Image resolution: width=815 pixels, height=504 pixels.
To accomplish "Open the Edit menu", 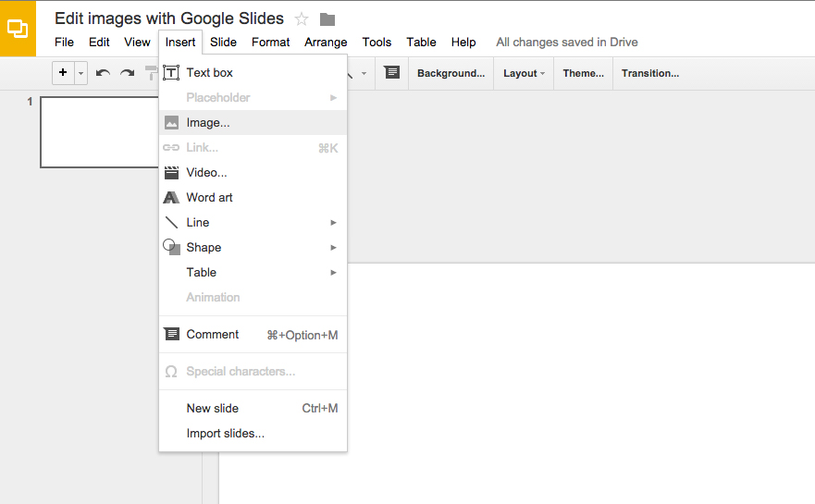I will tap(99, 43).
